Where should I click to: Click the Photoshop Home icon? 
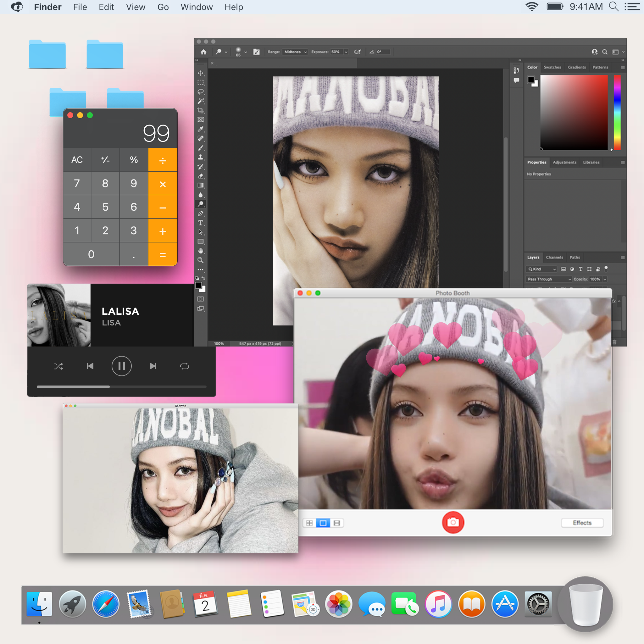pyautogui.click(x=203, y=52)
